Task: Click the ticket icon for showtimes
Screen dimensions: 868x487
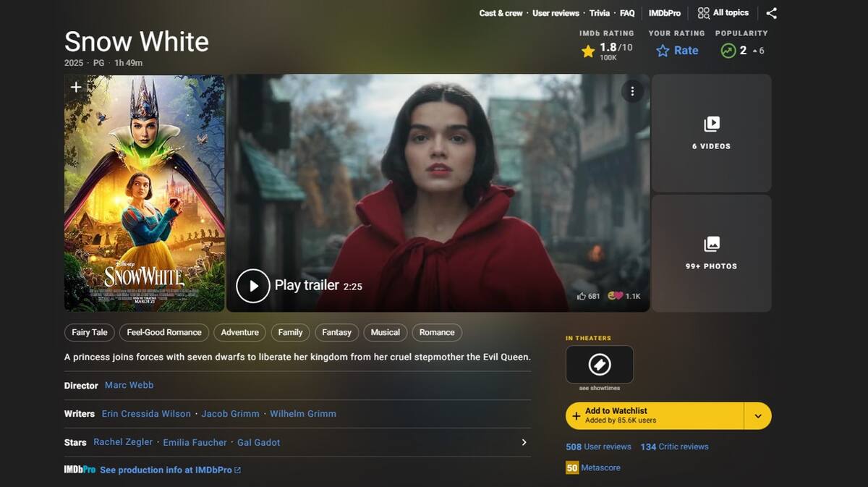Action: (x=600, y=364)
